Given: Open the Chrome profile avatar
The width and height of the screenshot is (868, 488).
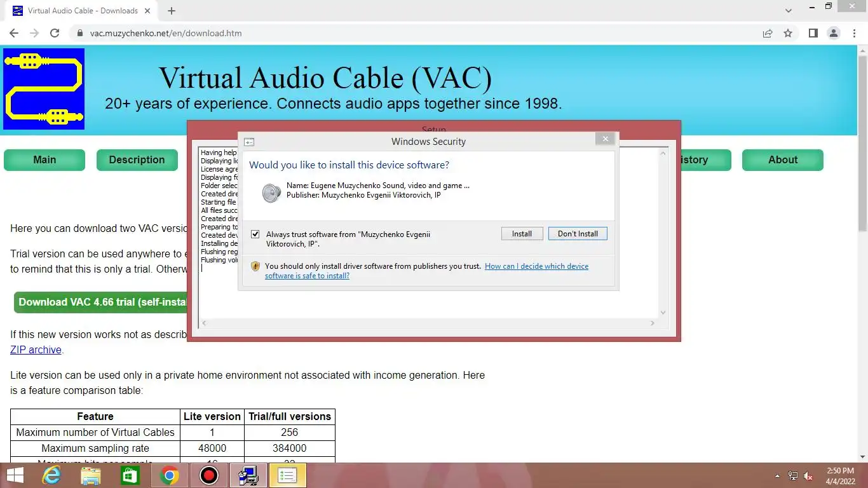Looking at the screenshot, I should tap(833, 33).
